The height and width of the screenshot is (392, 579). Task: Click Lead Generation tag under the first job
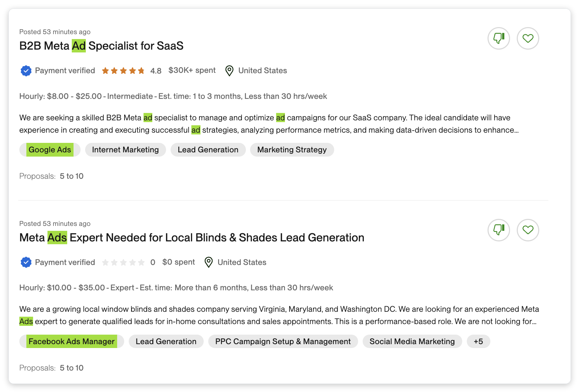[x=208, y=150]
